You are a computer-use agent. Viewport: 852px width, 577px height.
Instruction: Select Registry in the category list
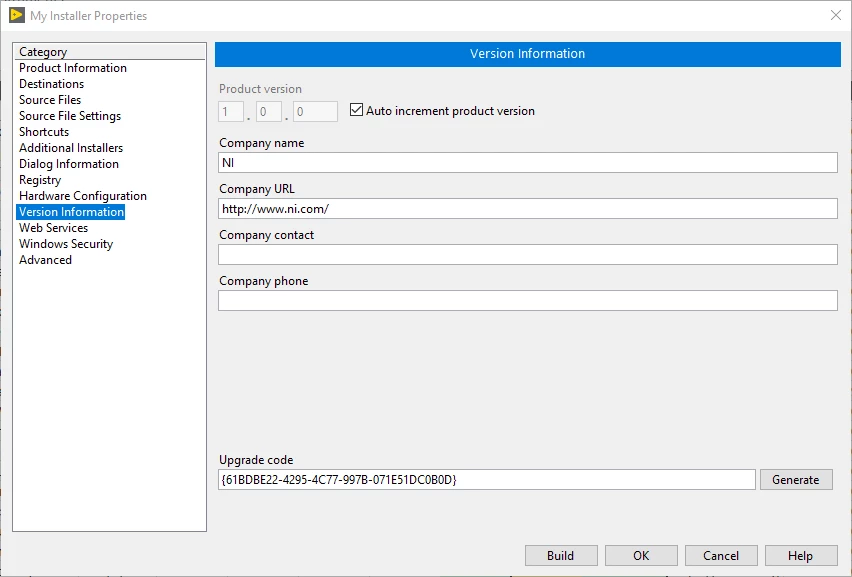tap(40, 180)
